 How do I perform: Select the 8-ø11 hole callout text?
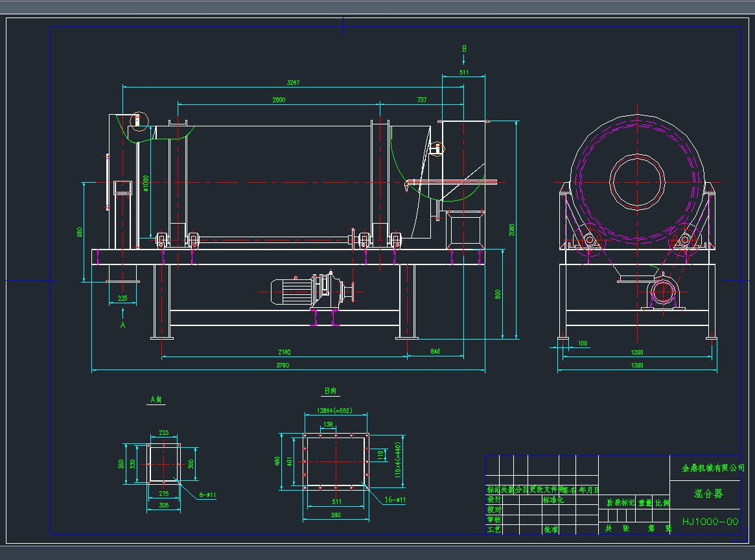(207, 495)
